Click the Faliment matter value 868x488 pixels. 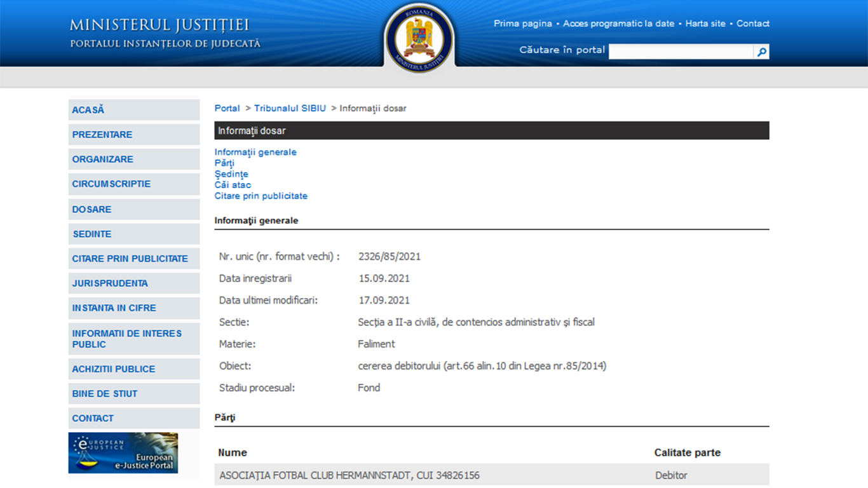coord(376,344)
